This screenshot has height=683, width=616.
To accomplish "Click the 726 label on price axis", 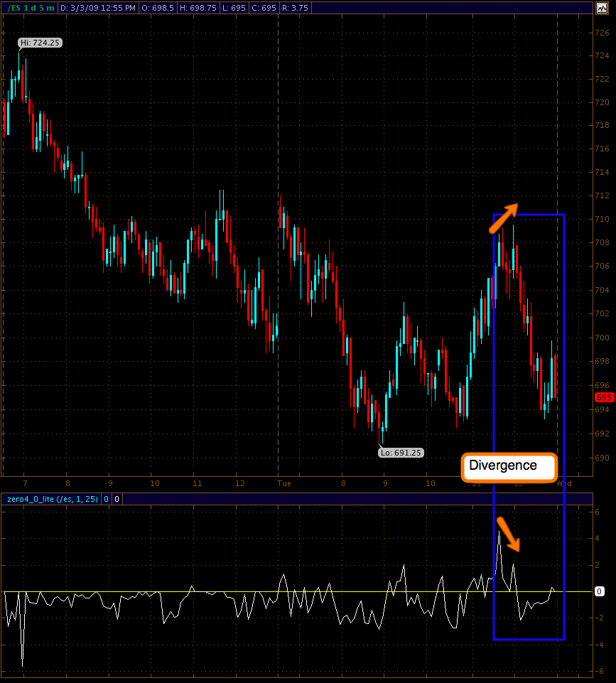I will [x=601, y=33].
